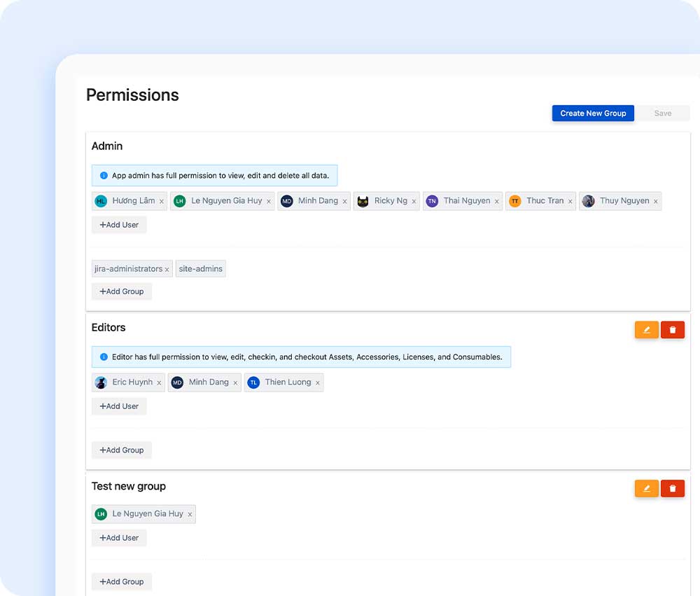Viewport: 700px width, 596px height.
Task: Add a user to the Admin group
Action: [119, 225]
